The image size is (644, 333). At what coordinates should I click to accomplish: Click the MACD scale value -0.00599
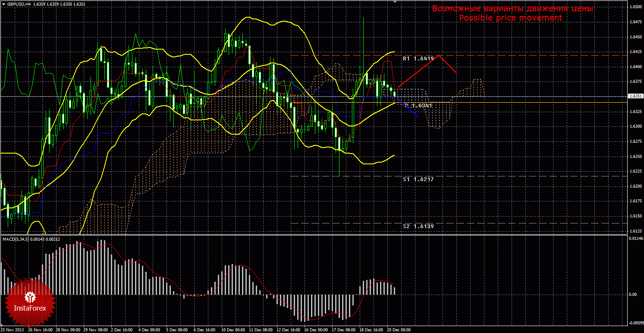coord(636,323)
